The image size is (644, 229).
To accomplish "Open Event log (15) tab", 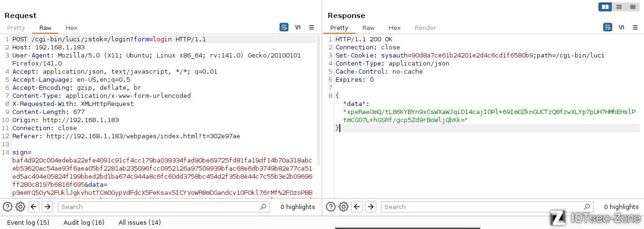I will (x=28, y=222).
